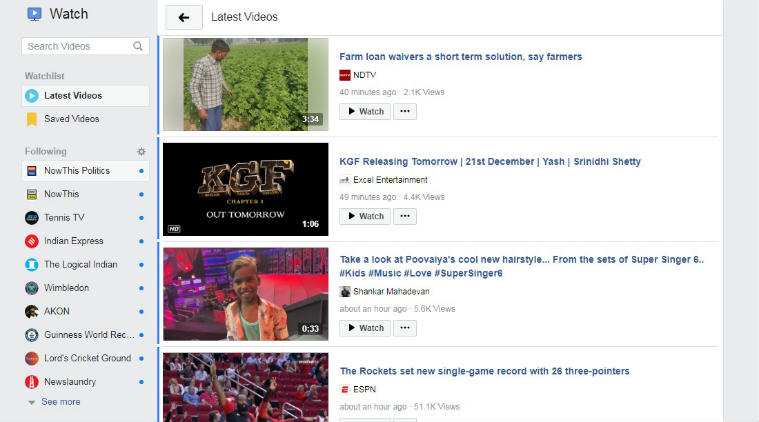Viewport: 759px width, 422px height.
Task: Click the Guinness World Records icon
Action: [x=32, y=335]
